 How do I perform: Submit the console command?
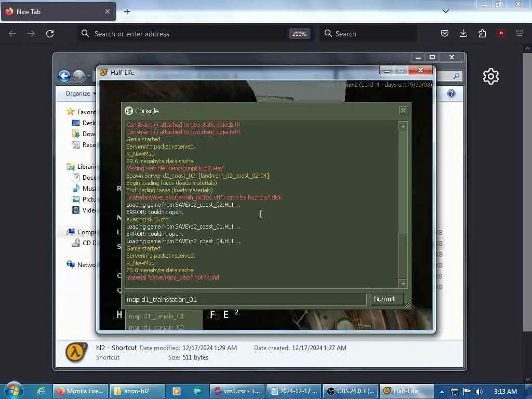click(387, 299)
